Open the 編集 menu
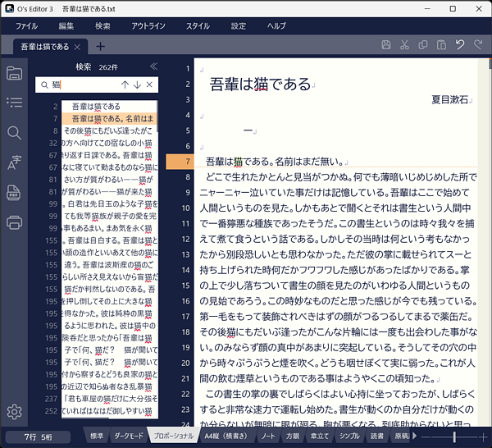This screenshot has width=492, height=448. 66,26
